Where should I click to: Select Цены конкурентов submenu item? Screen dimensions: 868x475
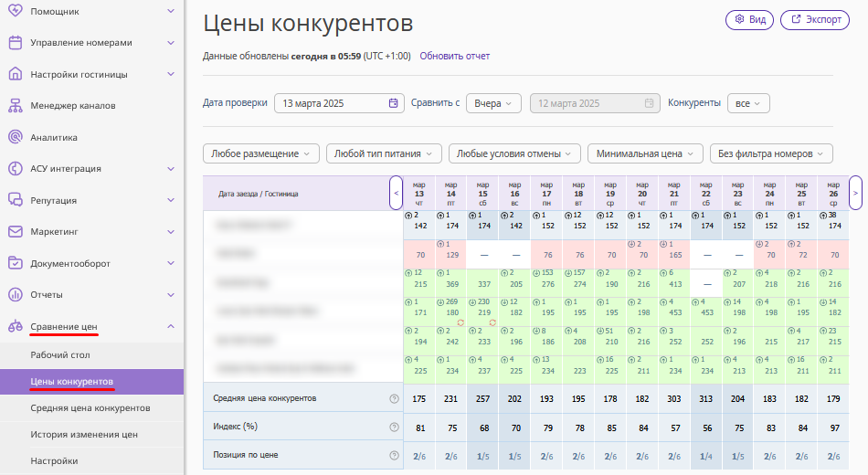92,382
